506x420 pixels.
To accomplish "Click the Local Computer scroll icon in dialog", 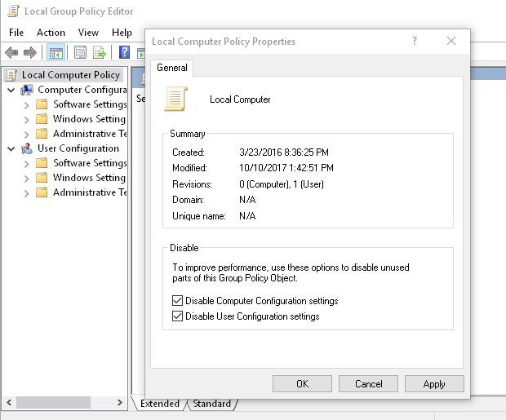I will click(x=175, y=99).
